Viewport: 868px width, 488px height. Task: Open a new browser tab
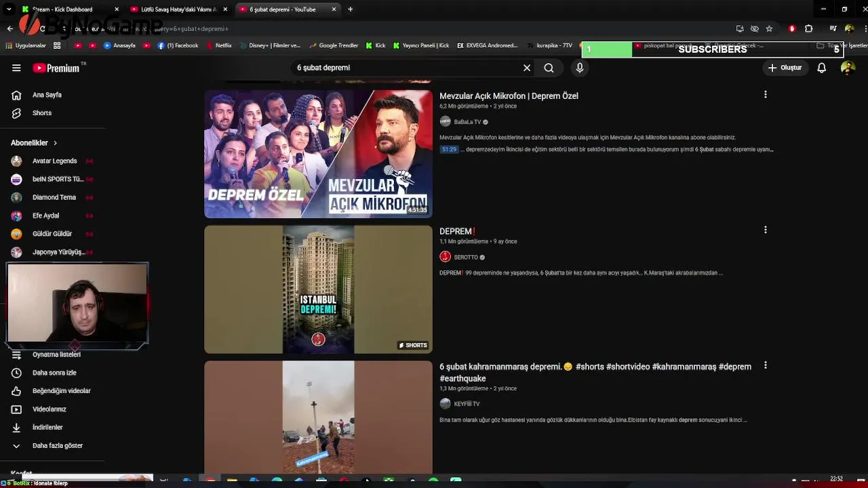point(350,9)
